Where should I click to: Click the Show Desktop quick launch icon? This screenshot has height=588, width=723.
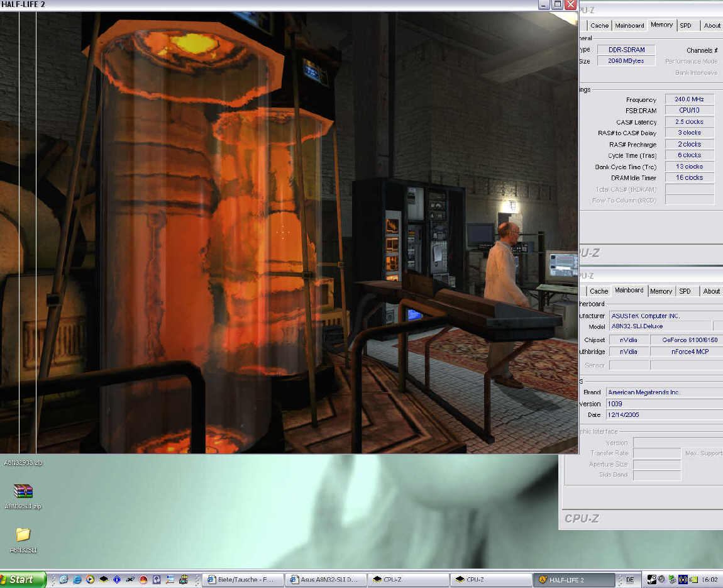(x=63, y=579)
